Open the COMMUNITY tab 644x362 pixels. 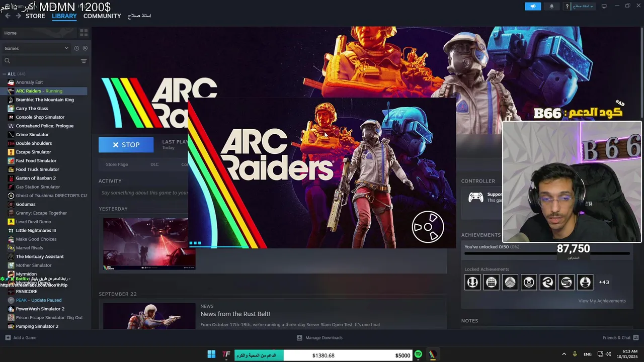(x=102, y=16)
